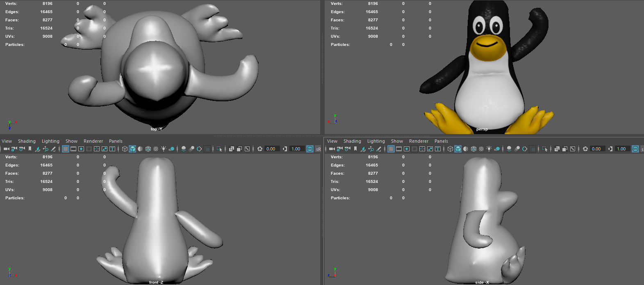
Task: Open Panels menu of side view panel
Action: tap(441, 141)
